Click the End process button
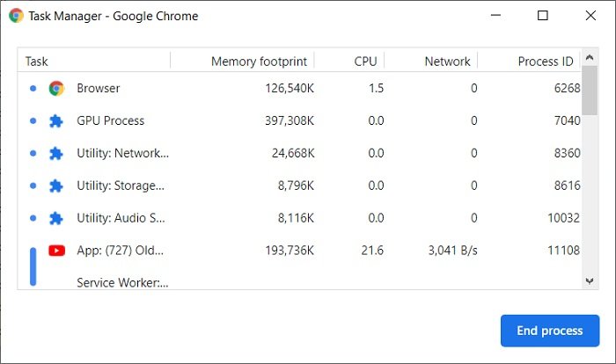 pos(550,331)
